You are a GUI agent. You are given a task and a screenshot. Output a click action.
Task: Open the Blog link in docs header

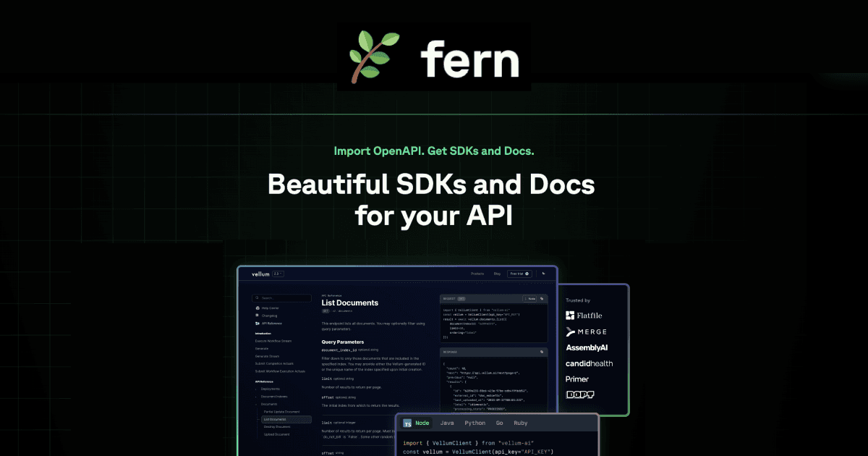tap(497, 274)
